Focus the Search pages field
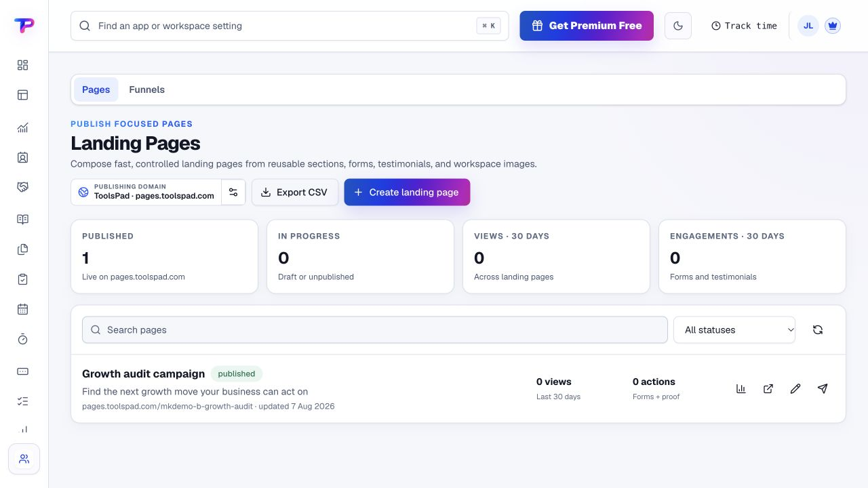868x488 pixels. tap(375, 330)
